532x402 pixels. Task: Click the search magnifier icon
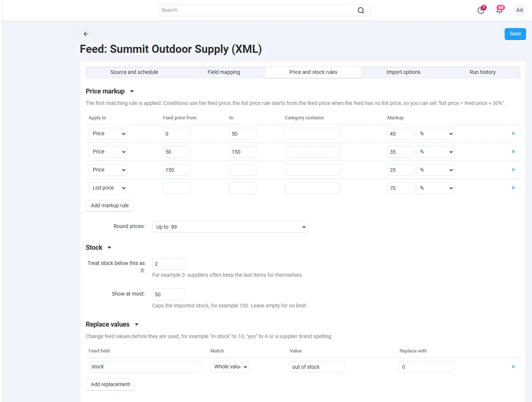point(361,10)
